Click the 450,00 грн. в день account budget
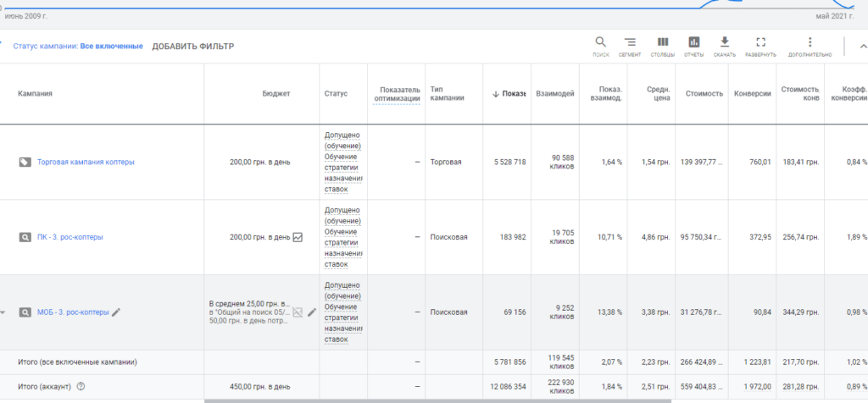The image size is (868, 403). point(259,386)
